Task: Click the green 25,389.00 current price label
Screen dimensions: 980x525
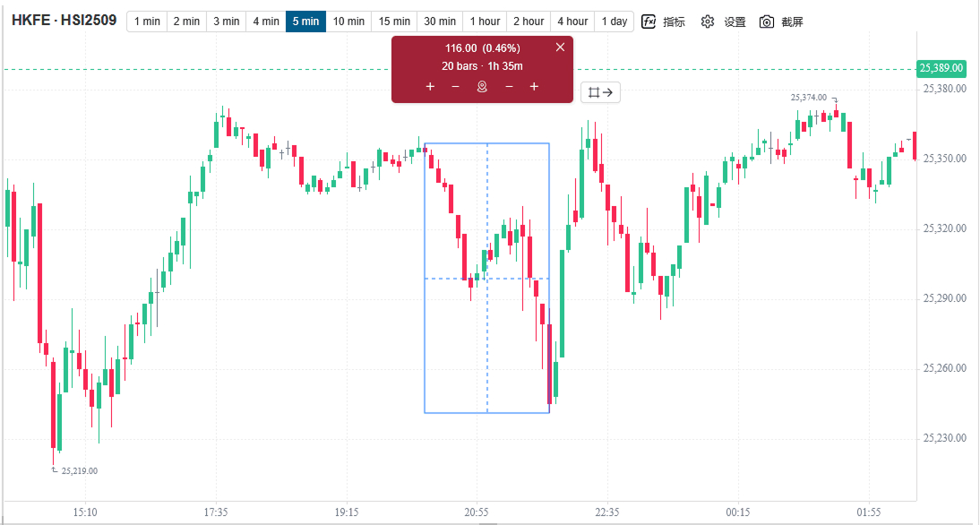Action: (941, 68)
